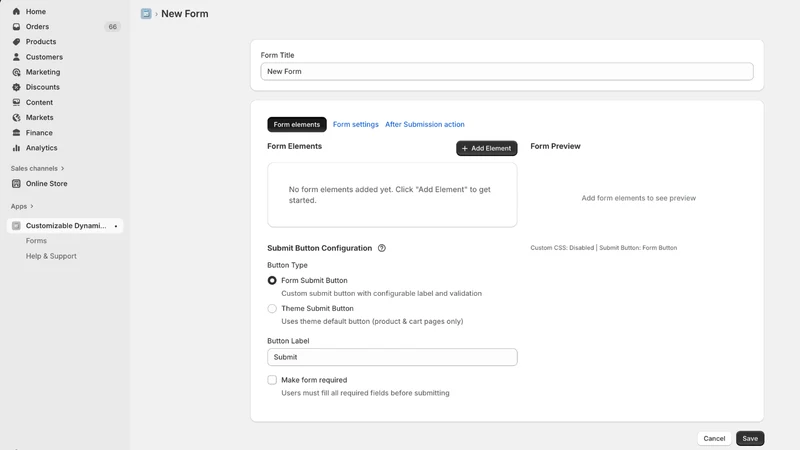Viewport: 800px width, 450px height.
Task: Expand Apps section in sidebar
Action: pos(22,206)
